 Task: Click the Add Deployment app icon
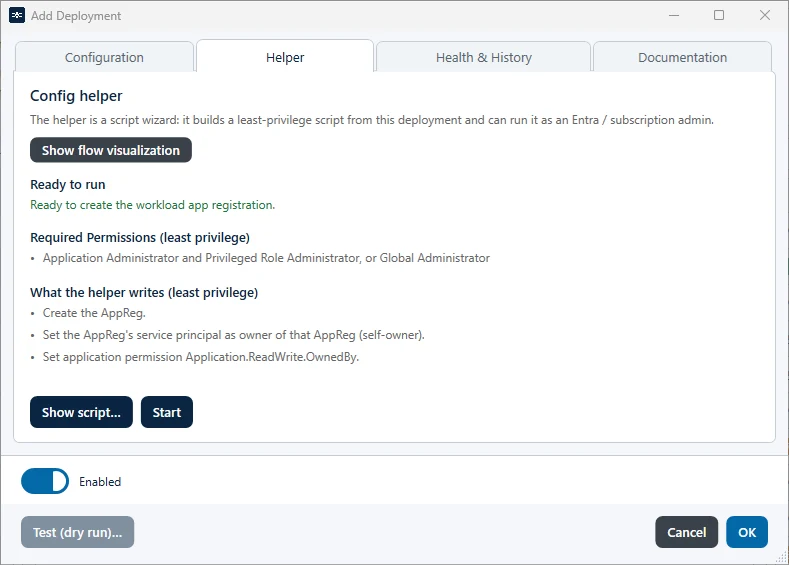[17, 16]
